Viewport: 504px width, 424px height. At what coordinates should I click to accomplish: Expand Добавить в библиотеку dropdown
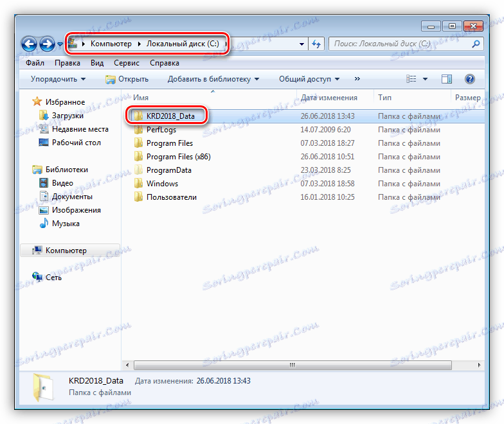pyautogui.click(x=213, y=79)
